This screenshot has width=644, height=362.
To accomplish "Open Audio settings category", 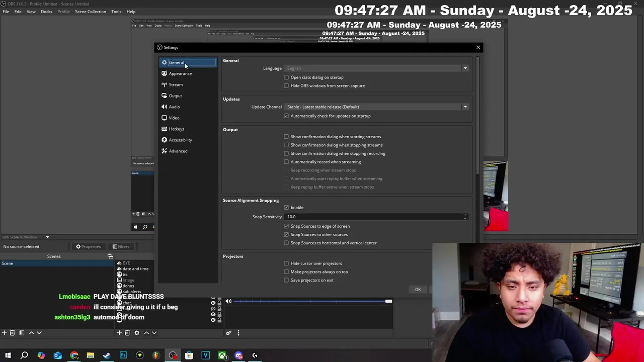I will point(188,107).
